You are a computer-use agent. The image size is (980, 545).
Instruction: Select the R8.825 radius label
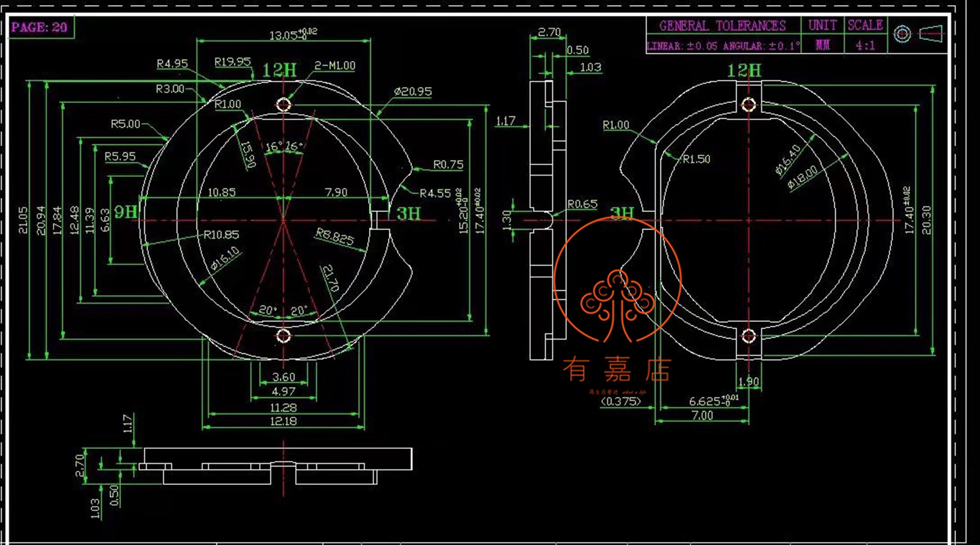pyautogui.click(x=335, y=236)
